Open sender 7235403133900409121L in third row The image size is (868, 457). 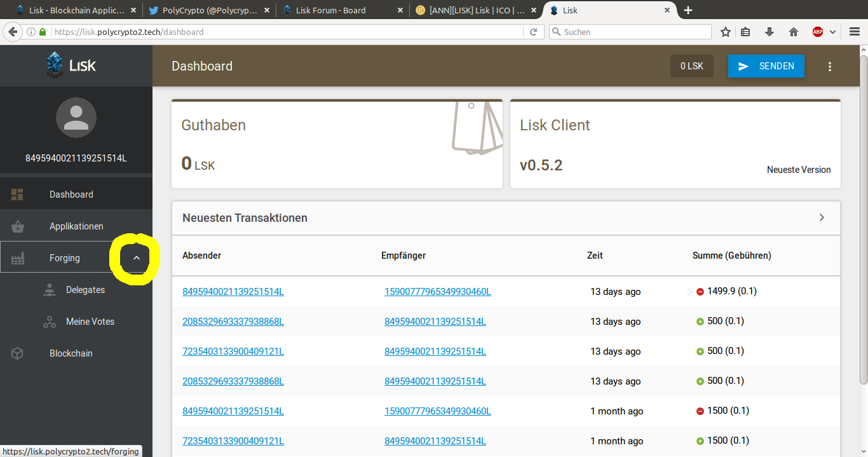(x=233, y=351)
